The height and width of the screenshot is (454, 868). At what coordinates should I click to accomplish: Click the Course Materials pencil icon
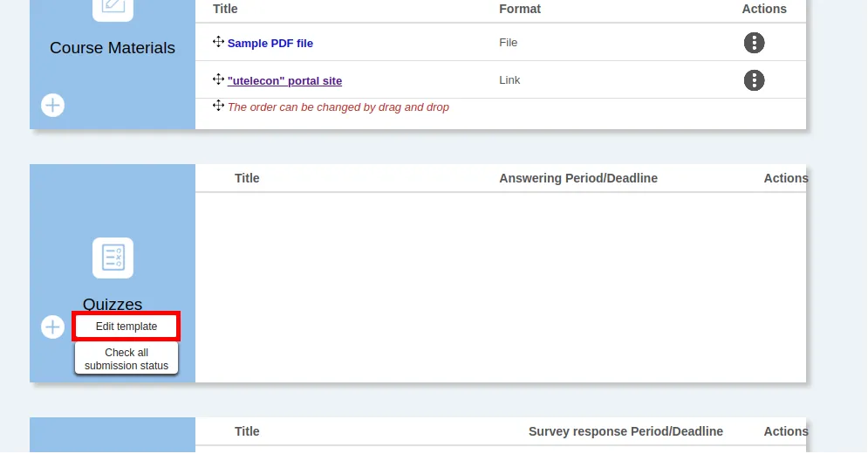tap(113, 7)
